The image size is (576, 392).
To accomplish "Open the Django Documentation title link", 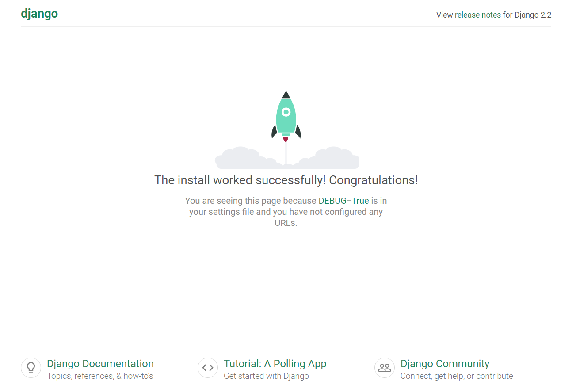I will click(100, 364).
